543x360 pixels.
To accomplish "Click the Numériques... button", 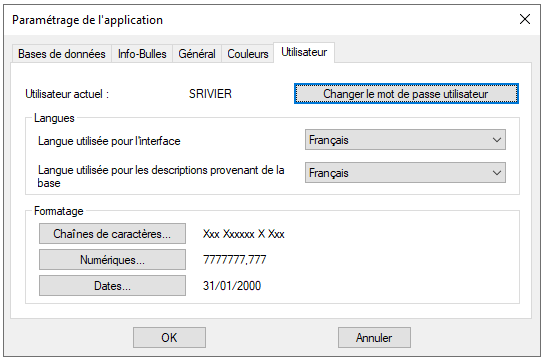I will coord(112,260).
